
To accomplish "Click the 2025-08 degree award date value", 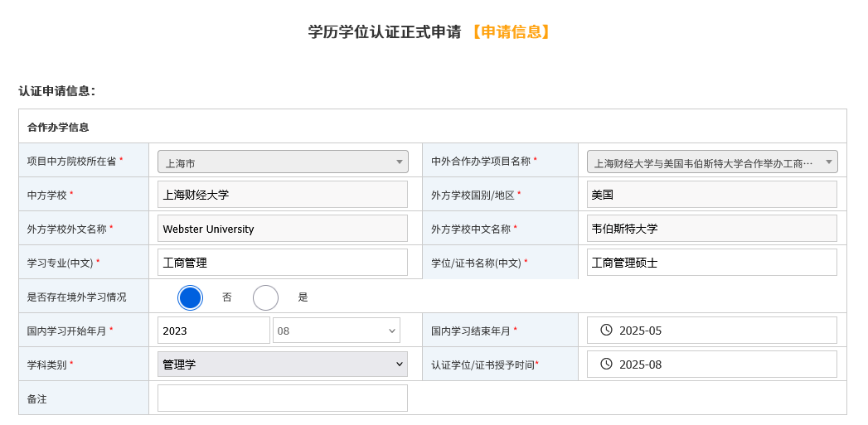I will 641,365.
